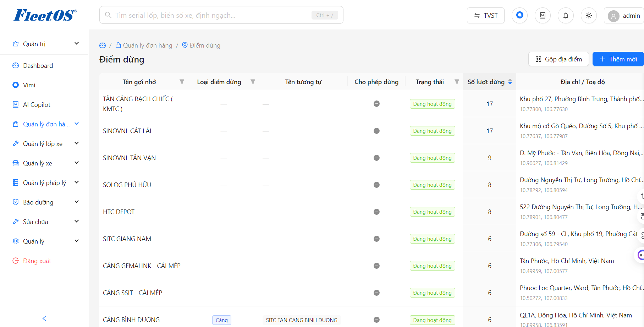Collapse the sidebar with left arrow
644x327 pixels.
[x=44, y=318]
